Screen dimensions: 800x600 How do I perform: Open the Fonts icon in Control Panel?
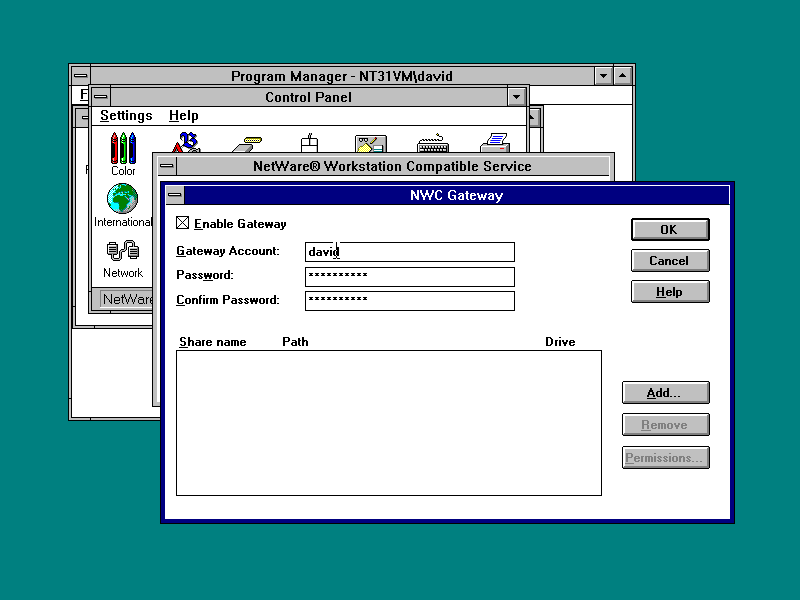186,142
